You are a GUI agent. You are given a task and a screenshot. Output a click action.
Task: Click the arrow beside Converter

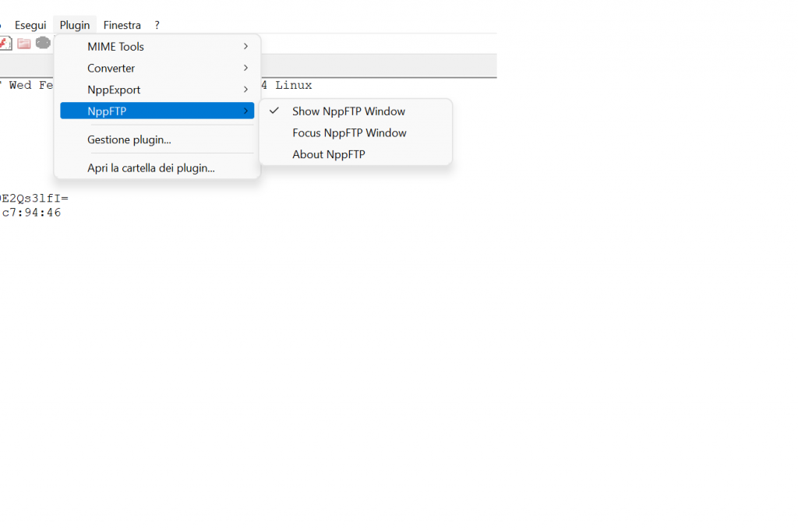pyautogui.click(x=245, y=68)
